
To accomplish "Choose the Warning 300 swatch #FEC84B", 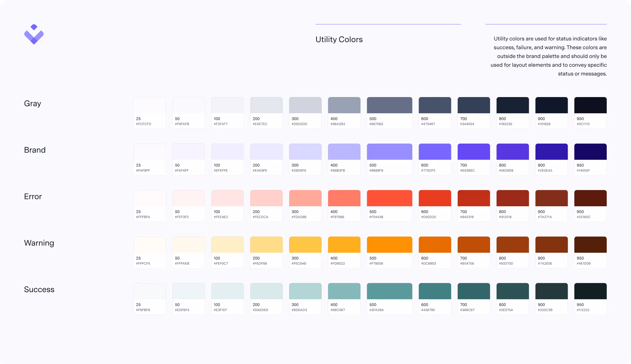I will click(x=305, y=252).
